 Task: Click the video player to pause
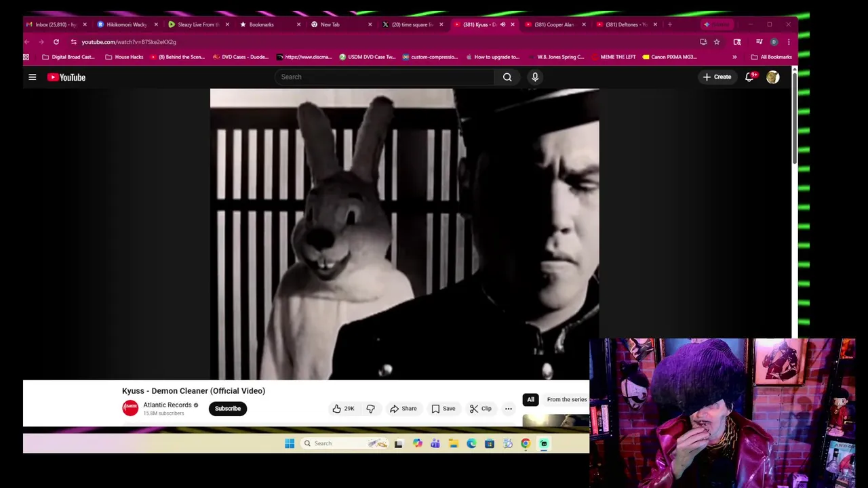404,234
